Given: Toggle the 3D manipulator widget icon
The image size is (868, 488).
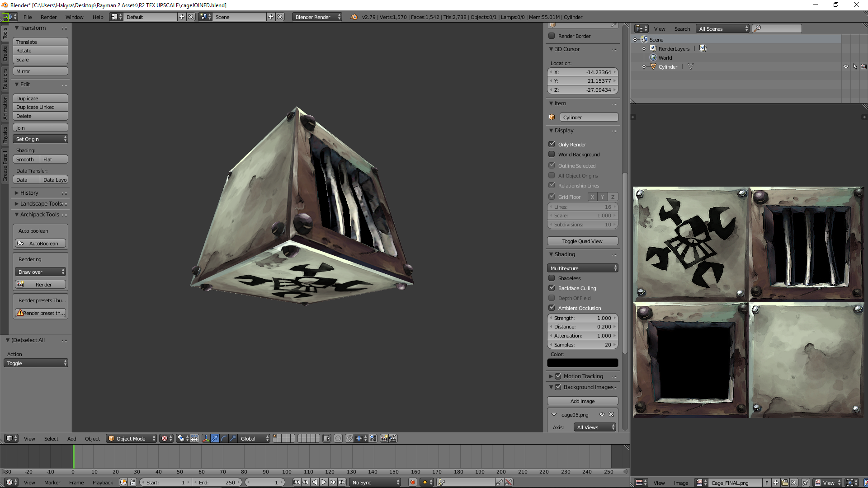Looking at the screenshot, I should tap(206, 438).
